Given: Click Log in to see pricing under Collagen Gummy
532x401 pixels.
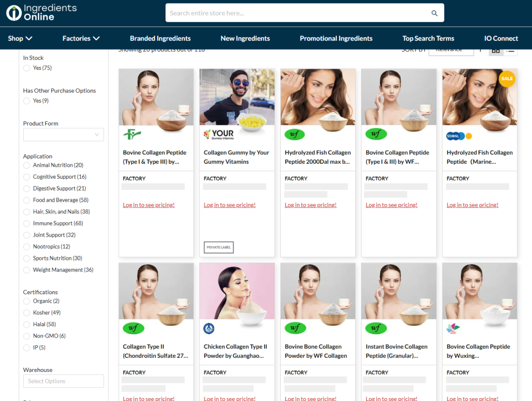Looking at the screenshot, I should pos(230,205).
